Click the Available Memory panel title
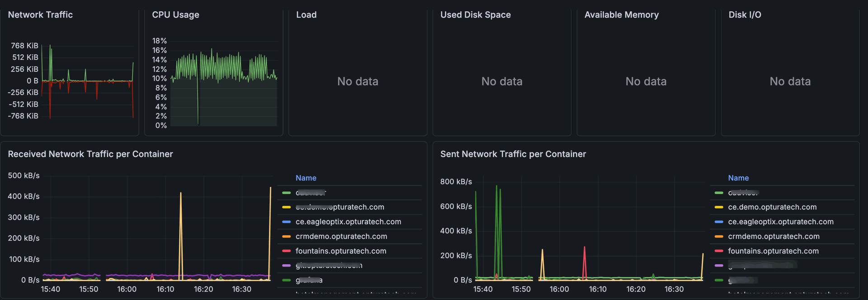The height and width of the screenshot is (300, 868). pos(621,15)
